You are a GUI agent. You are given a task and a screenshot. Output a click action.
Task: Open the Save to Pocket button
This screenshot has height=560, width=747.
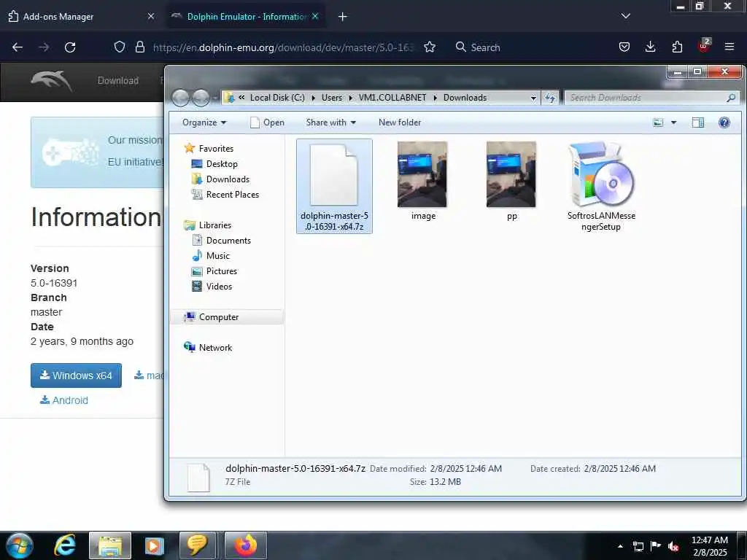pyautogui.click(x=624, y=47)
